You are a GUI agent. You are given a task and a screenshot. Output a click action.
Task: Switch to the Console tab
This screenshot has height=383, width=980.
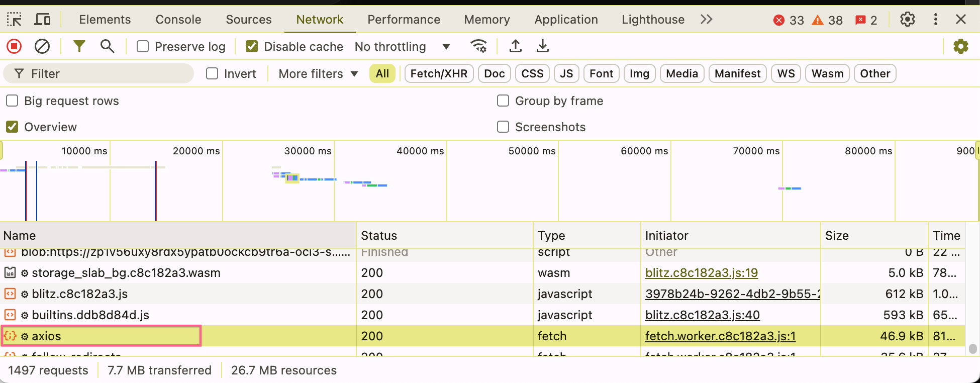[x=178, y=20]
